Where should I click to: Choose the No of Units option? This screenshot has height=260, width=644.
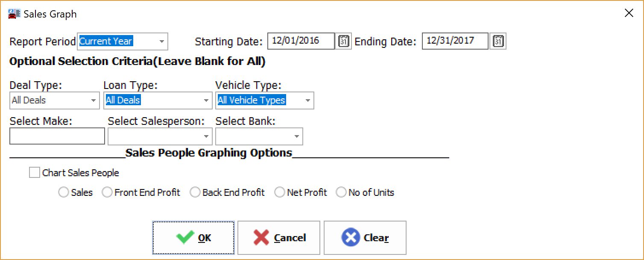tap(341, 192)
